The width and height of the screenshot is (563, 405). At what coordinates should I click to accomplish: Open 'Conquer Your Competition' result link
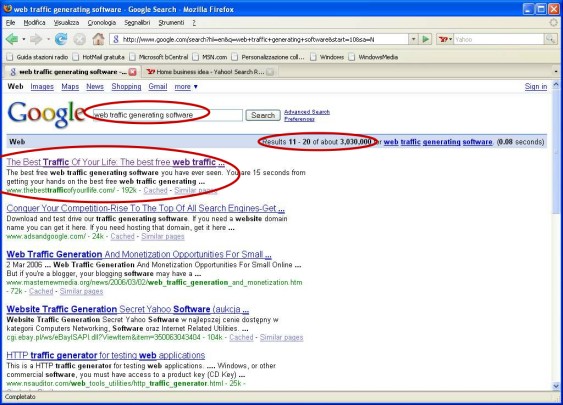click(x=145, y=208)
